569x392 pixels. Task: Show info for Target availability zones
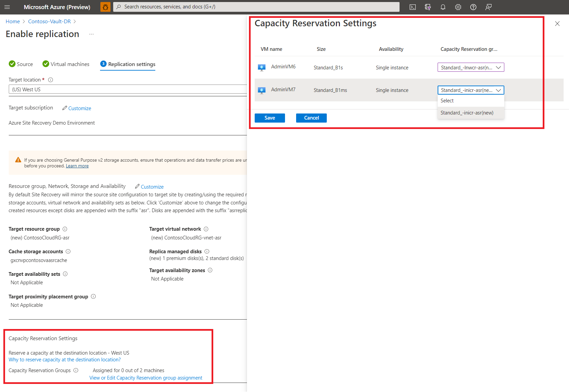[210, 270]
